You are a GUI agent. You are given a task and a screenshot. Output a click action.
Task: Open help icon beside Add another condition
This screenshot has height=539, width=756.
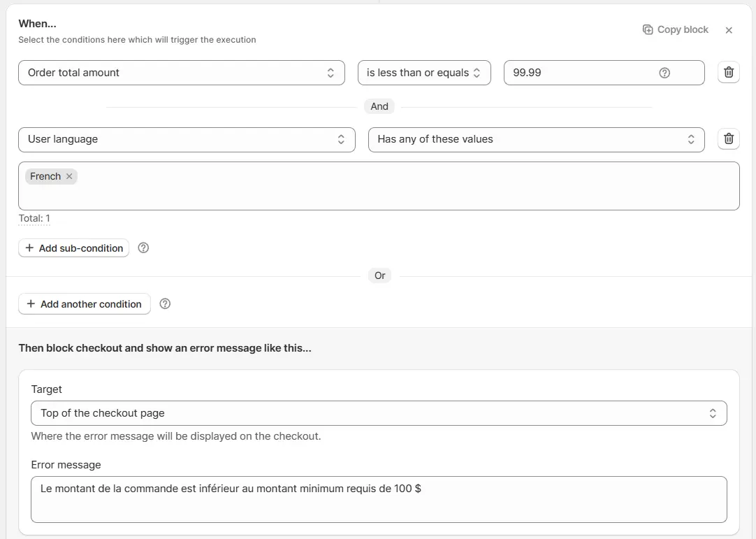point(165,303)
